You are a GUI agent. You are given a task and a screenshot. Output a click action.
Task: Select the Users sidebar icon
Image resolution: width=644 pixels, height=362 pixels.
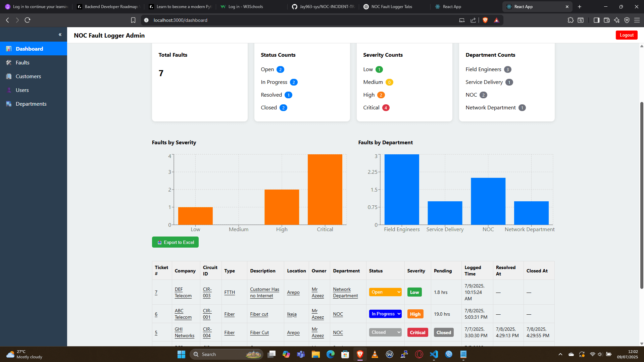coord(9,90)
